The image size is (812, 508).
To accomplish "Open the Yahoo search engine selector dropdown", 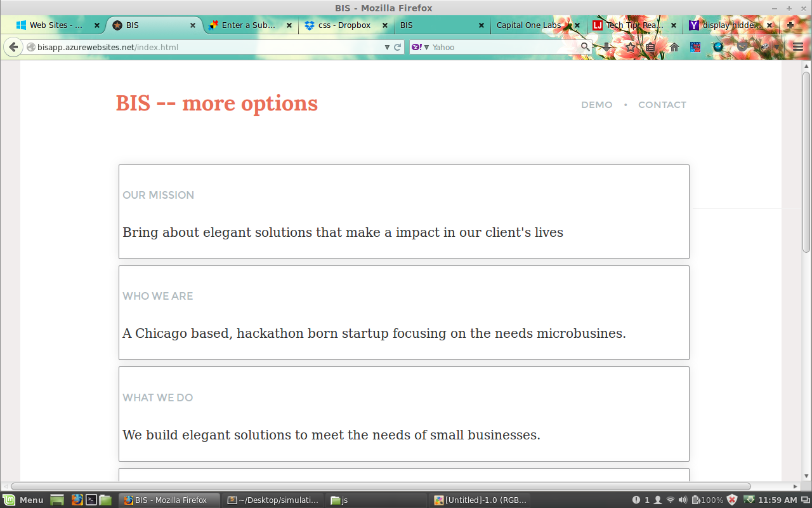I will point(420,47).
